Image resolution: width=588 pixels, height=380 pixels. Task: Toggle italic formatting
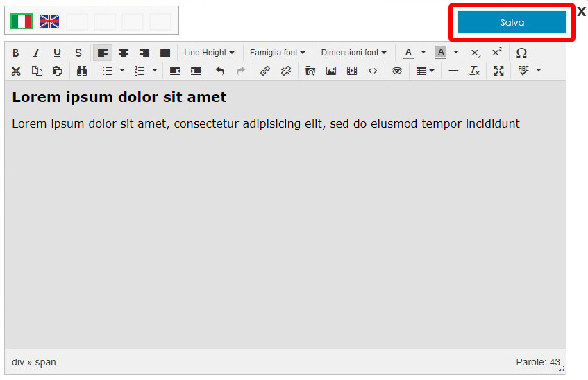pyautogui.click(x=36, y=53)
